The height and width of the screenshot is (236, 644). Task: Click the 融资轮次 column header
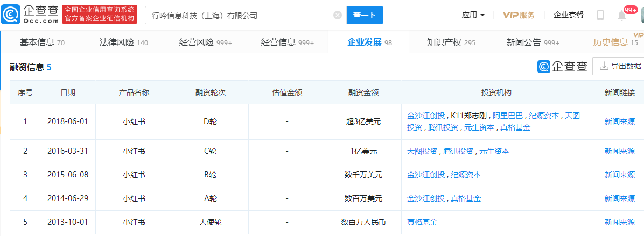pyautogui.click(x=211, y=92)
